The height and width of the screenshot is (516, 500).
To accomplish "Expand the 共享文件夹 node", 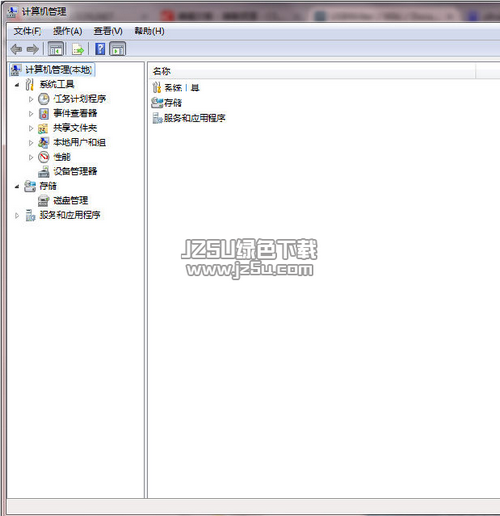I will click(x=31, y=128).
